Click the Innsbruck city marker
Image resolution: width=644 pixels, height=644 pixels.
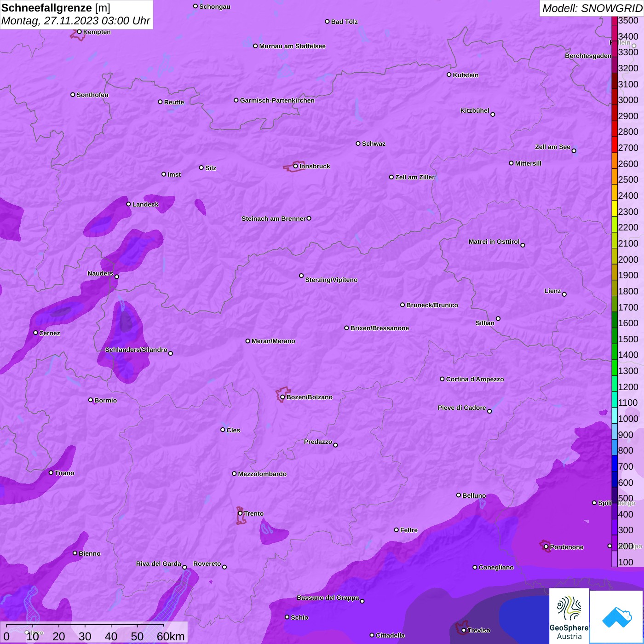click(295, 166)
